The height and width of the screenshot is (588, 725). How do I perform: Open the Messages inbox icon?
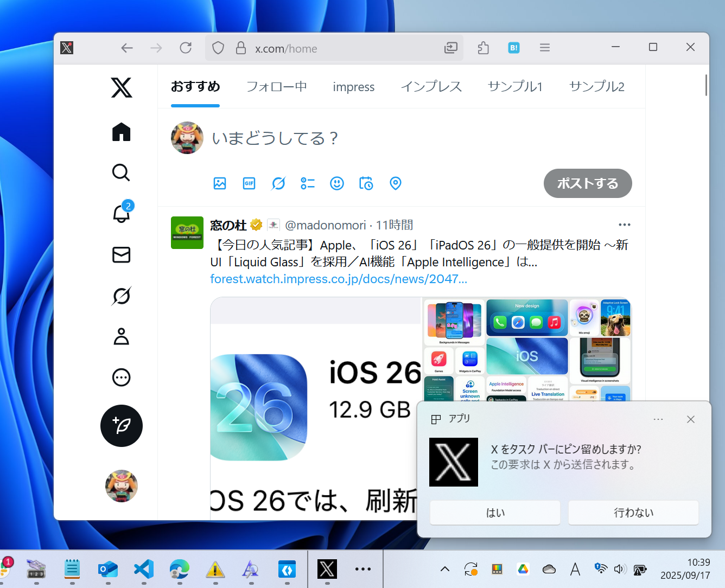point(121,255)
